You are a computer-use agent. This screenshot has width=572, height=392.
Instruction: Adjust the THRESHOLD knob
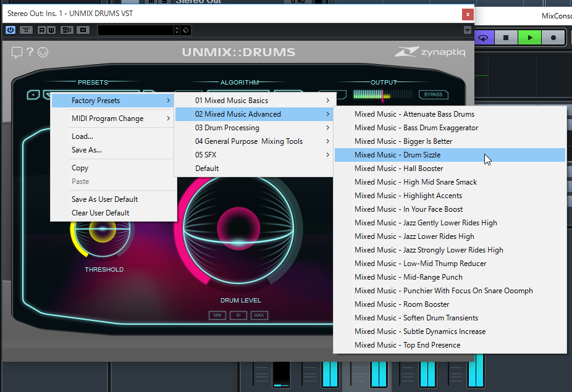[103, 230]
